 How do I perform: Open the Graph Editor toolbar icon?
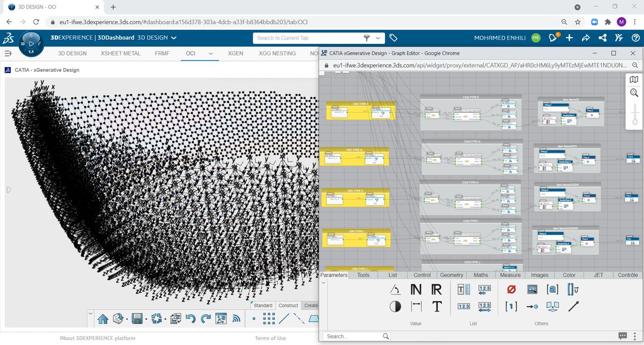pos(221,319)
